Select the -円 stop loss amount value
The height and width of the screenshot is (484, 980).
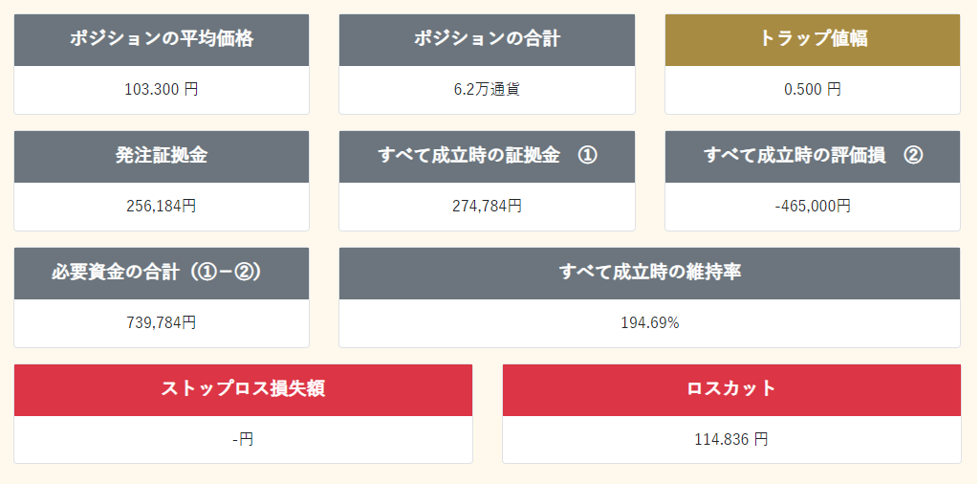tap(243, 439)
